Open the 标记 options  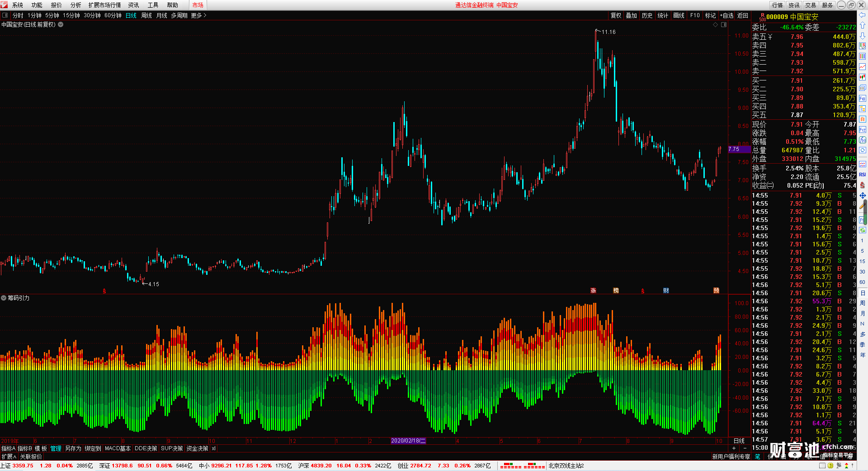click(711, 15)
